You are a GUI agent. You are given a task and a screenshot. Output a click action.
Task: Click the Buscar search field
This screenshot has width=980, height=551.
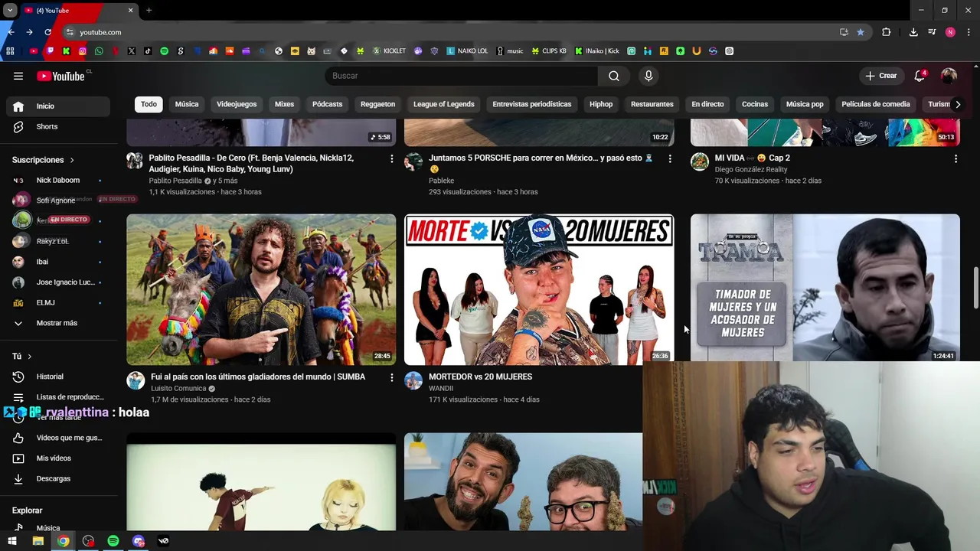tap(462, 76)
